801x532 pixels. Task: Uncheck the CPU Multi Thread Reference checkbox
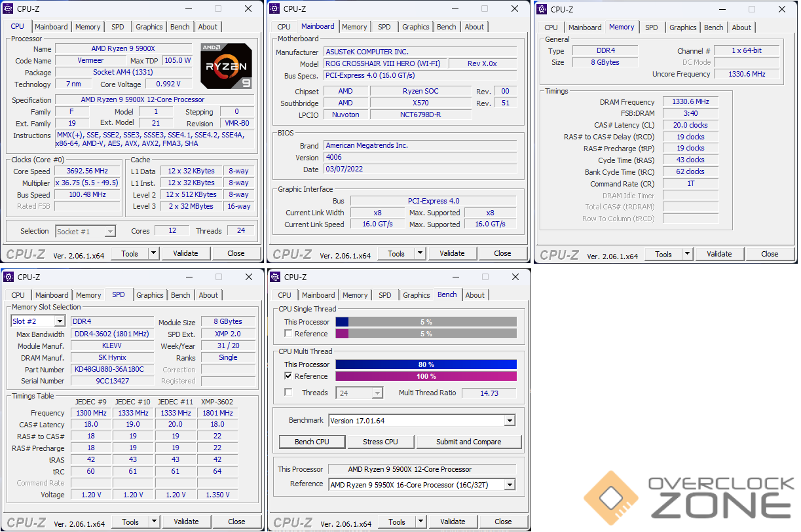[x=288, y=376]
